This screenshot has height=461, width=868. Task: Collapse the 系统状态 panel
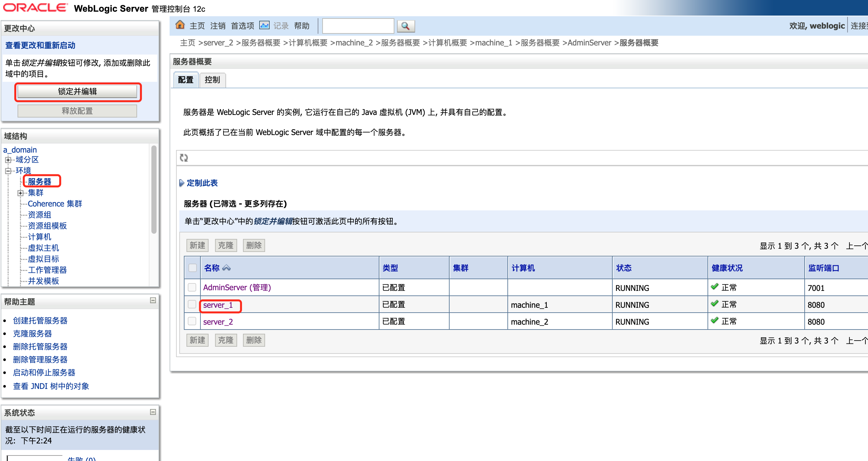pyautogui.click(x=153, y=412)
